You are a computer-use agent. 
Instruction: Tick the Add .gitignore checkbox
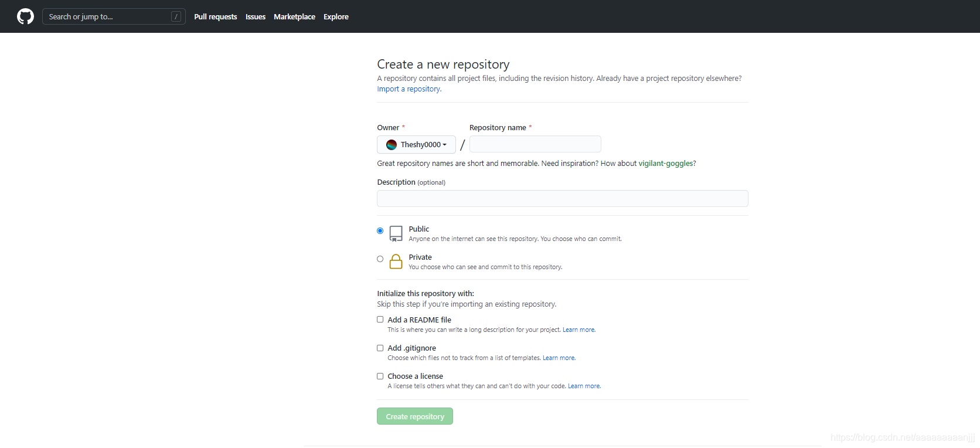click(380, 348)
